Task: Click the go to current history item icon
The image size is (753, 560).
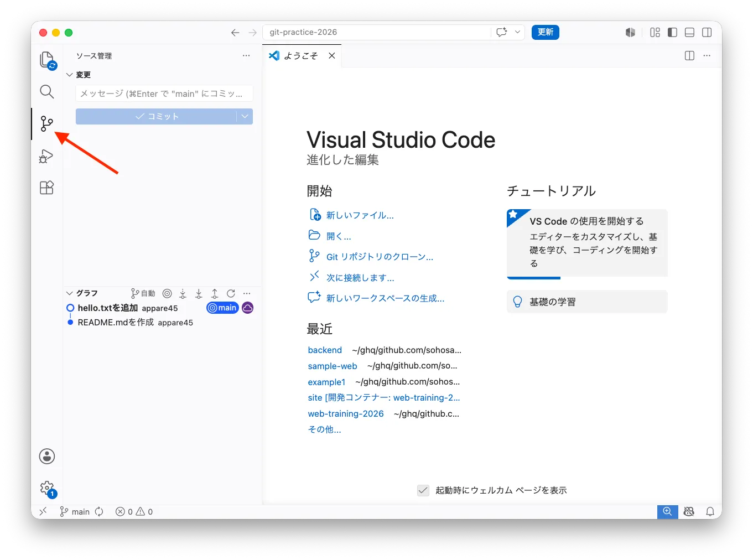Action: pos(167,293)
